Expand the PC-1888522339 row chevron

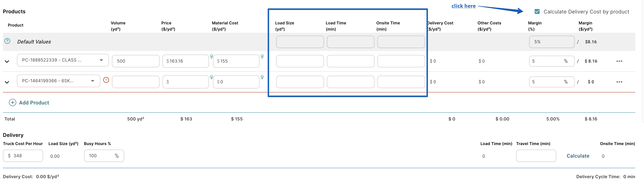(x=7, y=61)
